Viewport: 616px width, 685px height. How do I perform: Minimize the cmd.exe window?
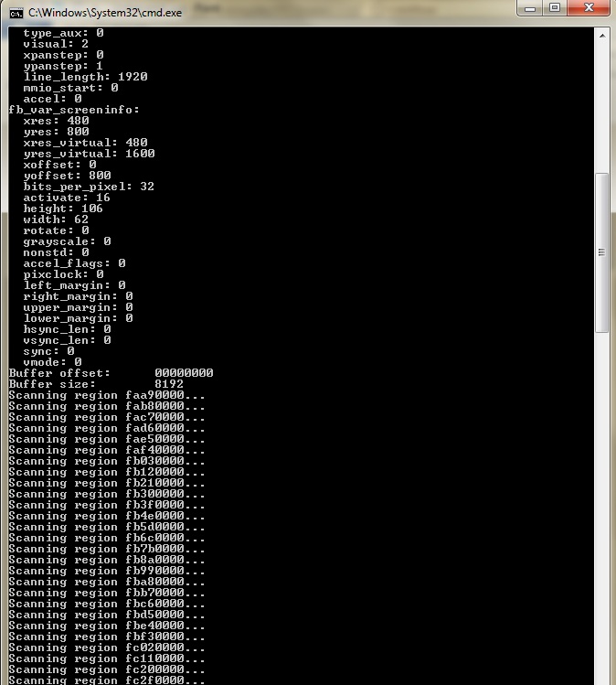tap(529, 8)
